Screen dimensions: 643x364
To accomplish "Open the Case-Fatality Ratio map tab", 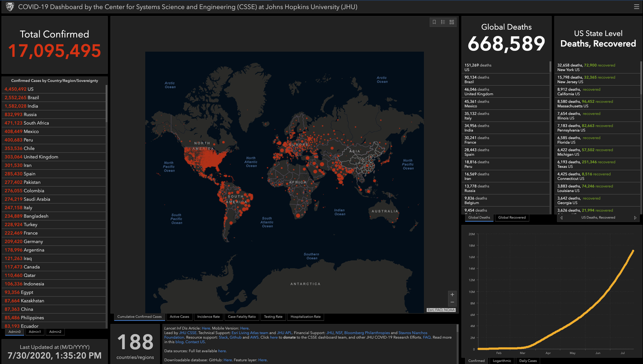I will pos(242,317).
